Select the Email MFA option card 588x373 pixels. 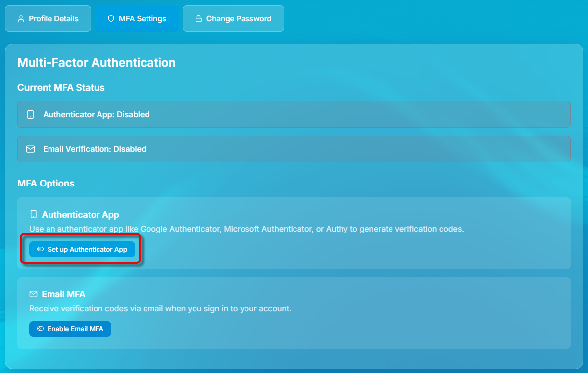[x=294, y=312]
